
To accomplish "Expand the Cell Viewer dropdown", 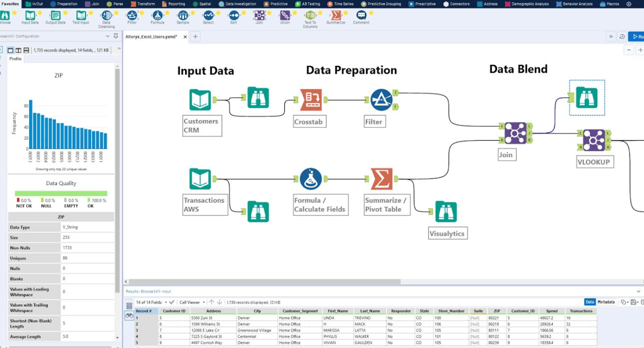I will [x=192, y=302].
